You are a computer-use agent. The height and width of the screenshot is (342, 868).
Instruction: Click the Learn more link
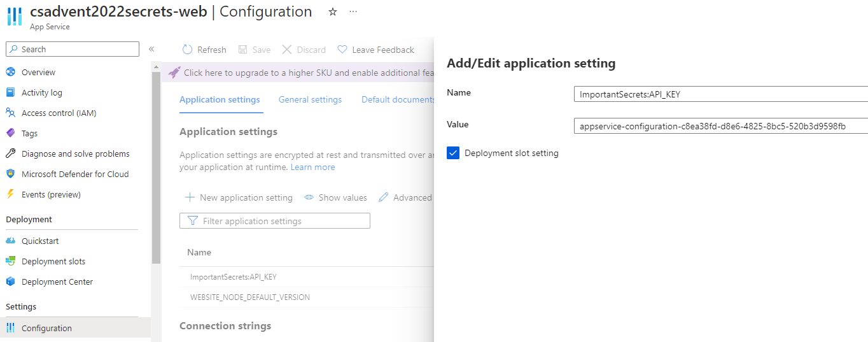pyautogui.click(x=312, y=167)
